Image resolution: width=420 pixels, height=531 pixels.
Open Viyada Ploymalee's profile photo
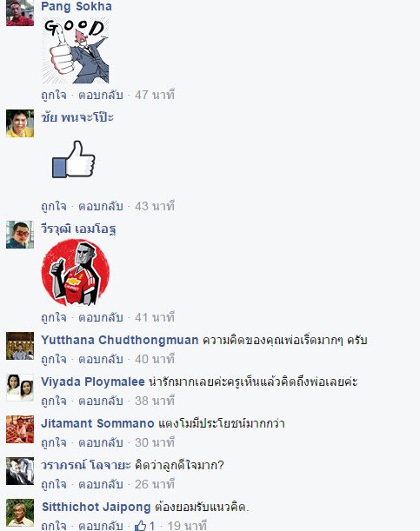coord(20,388)
